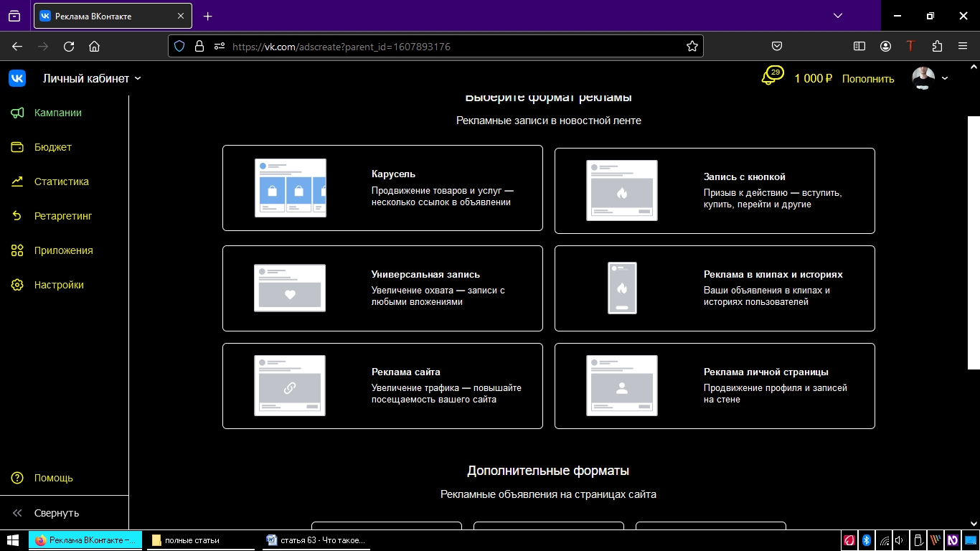Image resolution: width=980 pixels, height=551 pixels.
Task: Select the Карусель ad format card
Action: point(382,188)
